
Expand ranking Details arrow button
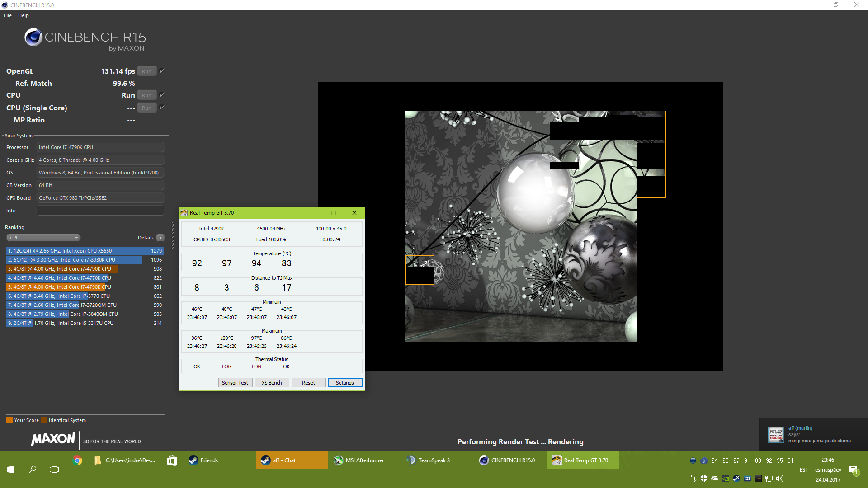160,238
